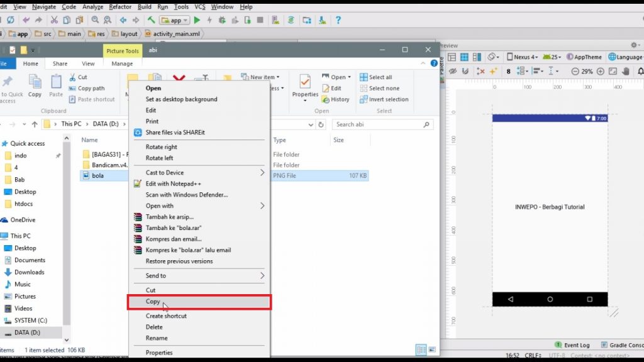Click the ribbon Properties checkmark icon

[x=305, y=82]
